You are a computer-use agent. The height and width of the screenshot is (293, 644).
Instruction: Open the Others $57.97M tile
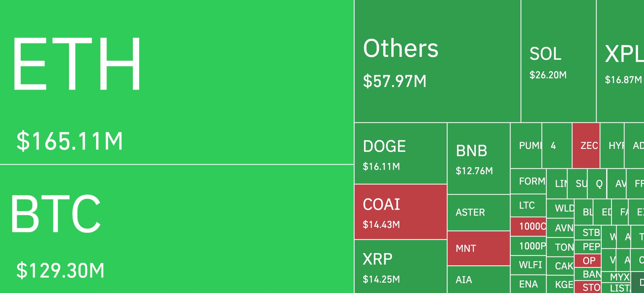click(x=437, y=61)
